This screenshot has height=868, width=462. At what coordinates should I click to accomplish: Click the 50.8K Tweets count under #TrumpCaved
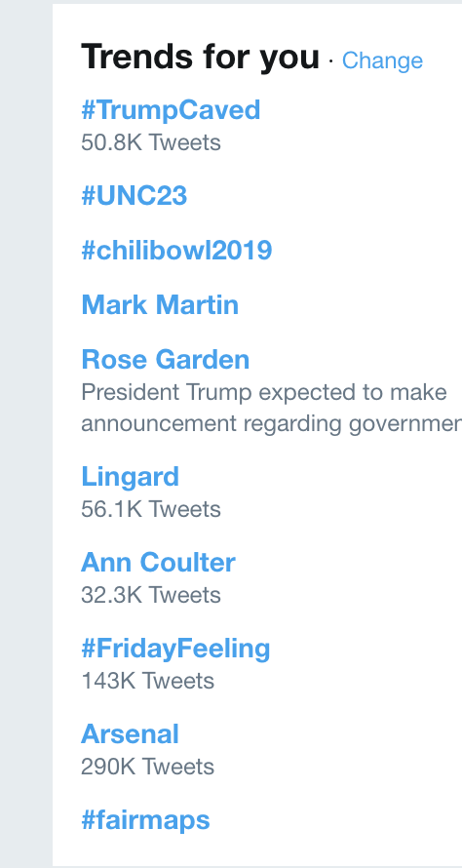[x=151, y=142]
